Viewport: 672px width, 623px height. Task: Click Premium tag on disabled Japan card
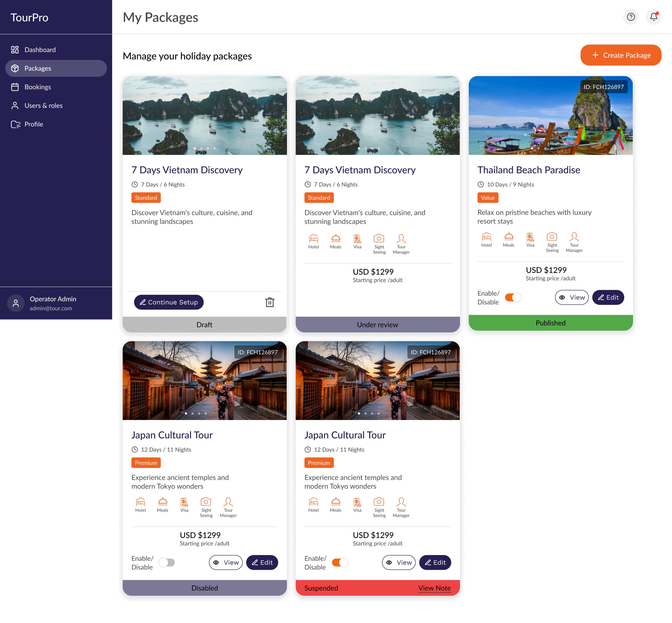coord(146,463)
